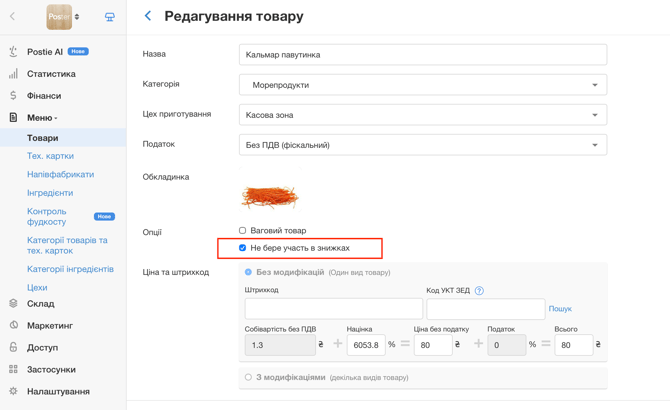The width and height of the screenshot is (670, 410).
Task: Click into the Штрихкод input field
Action: click(x=334, y=309)
